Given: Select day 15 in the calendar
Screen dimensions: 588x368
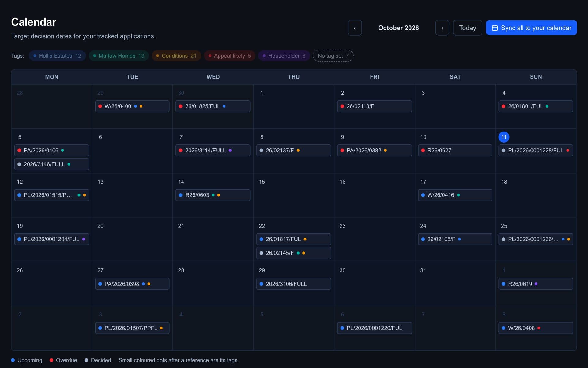Looking at the screenshot, I should 262,182.
